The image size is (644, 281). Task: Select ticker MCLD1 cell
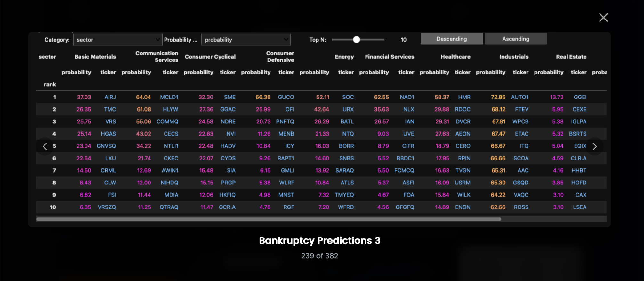click(169, 97)
